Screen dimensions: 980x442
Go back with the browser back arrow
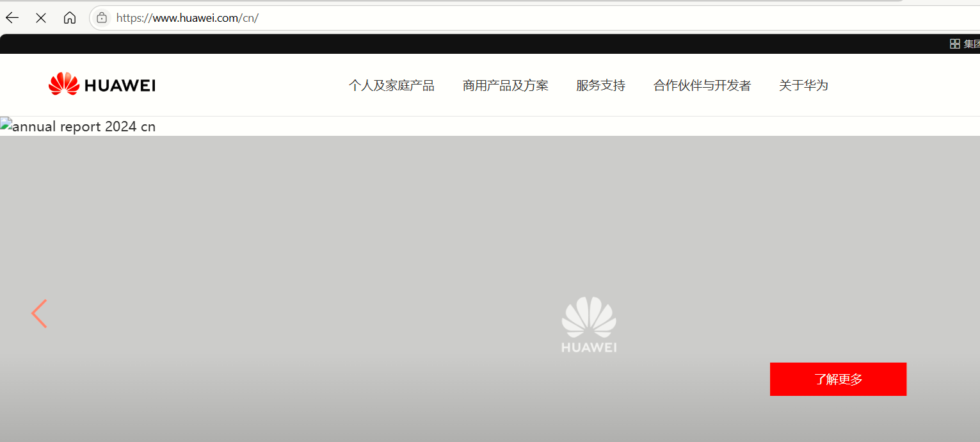(12, 18)
